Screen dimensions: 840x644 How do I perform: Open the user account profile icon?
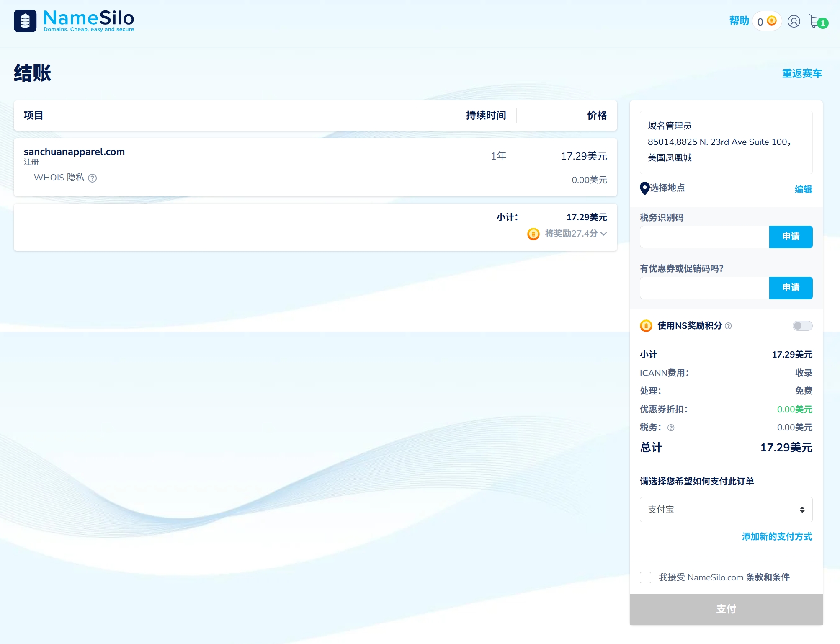point(794,21)
